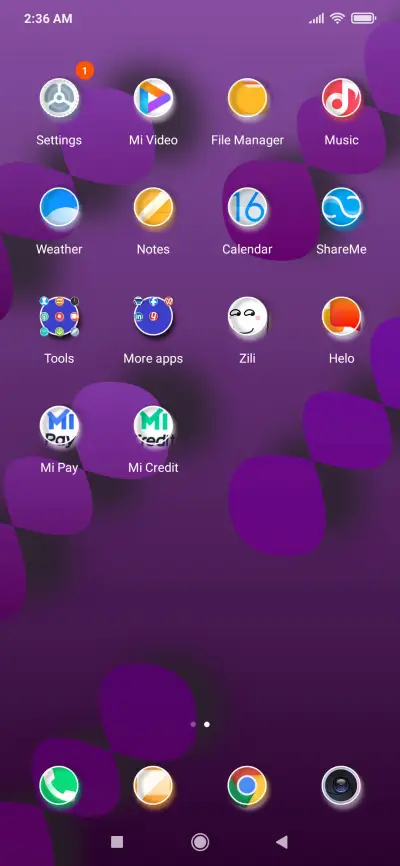
Task: Launch the Zili app icon
Action: 247,316
